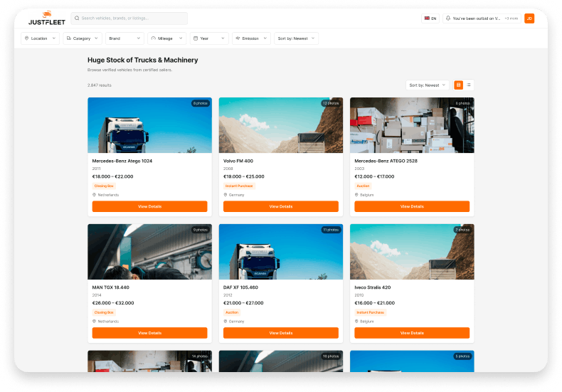Click the JustFleet logo
This screenshot has height=392, width=562.
coord(46,18)
